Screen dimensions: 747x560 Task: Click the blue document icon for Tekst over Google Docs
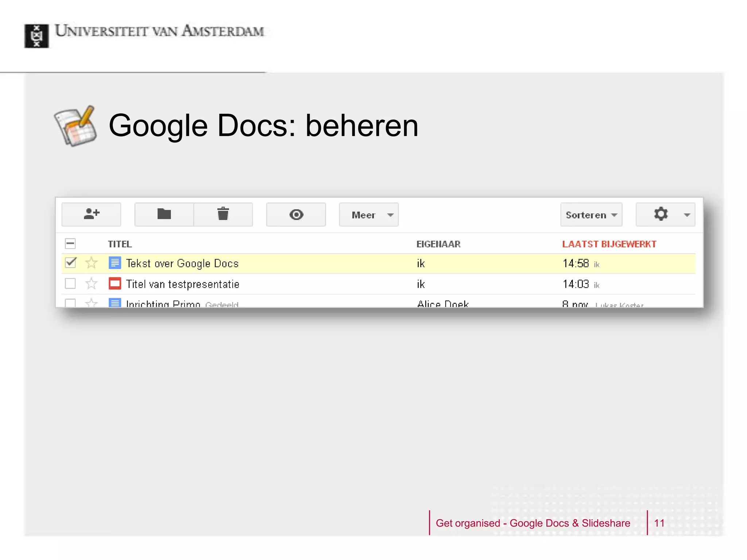115,263
